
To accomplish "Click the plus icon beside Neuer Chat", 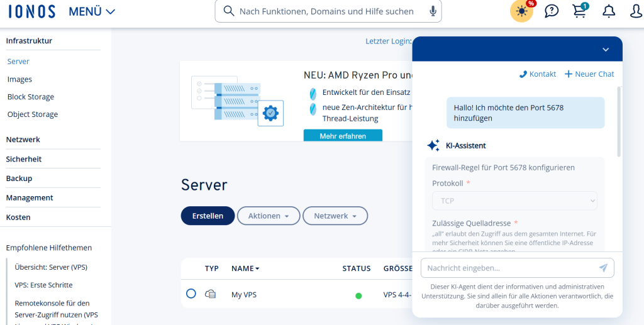I will tap(569, 74).
